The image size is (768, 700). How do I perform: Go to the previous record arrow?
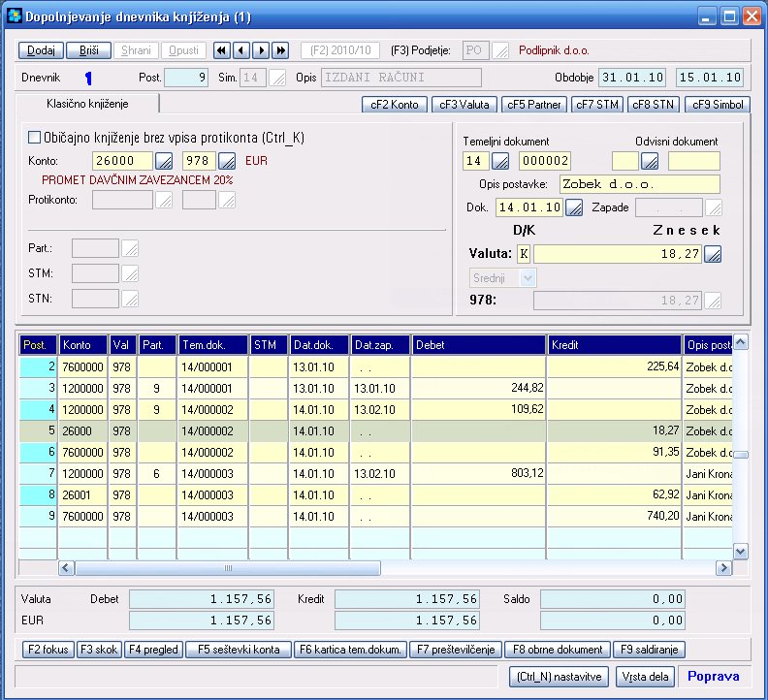coord(240,50)
